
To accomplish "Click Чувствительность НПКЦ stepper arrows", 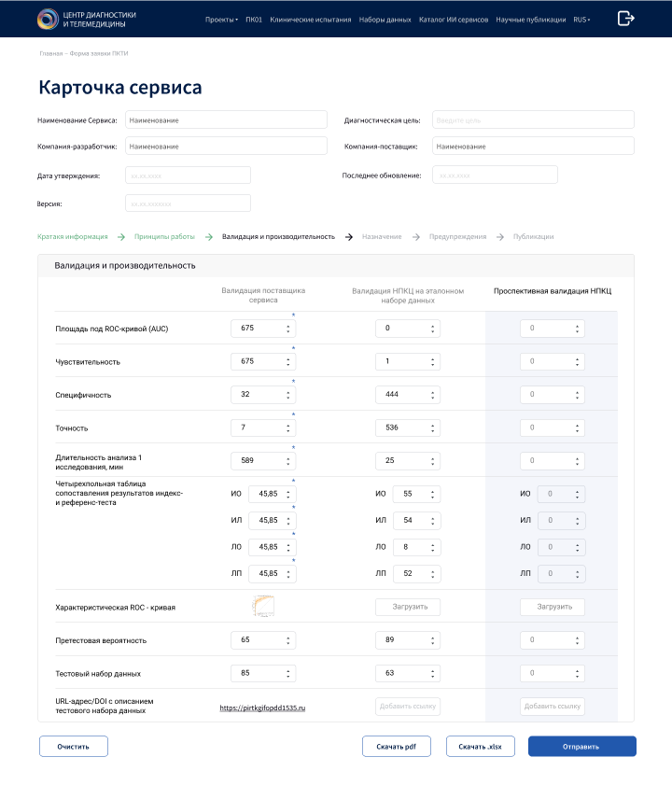I will [433, 361].
